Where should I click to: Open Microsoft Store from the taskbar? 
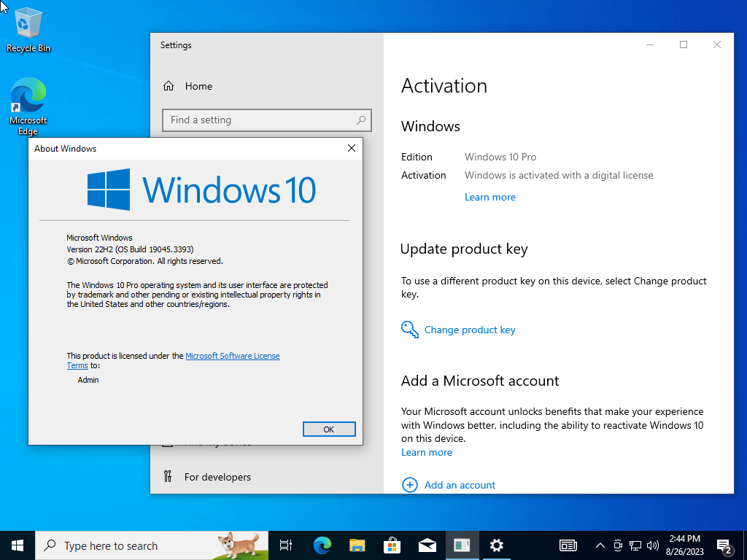[392, 545]
